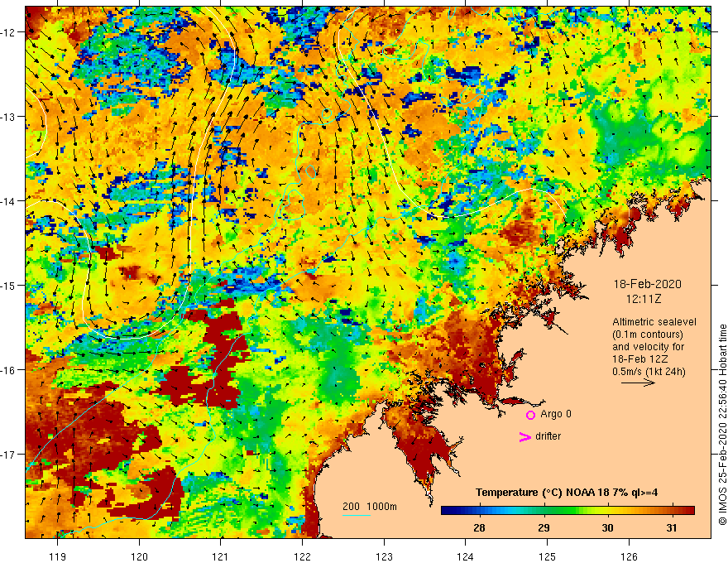Click the latitude label -13
This screenshot has height=563, width=728.
pos(9,117)
